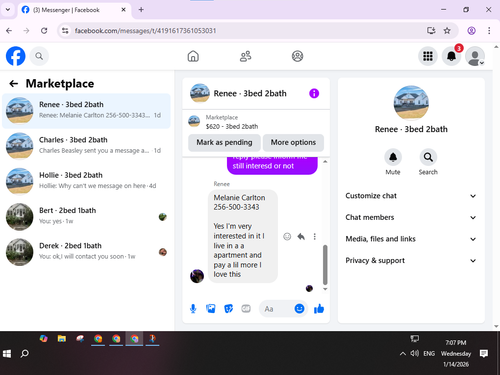Reply to Renee's message arrow icon
The image size is (500, 375).
[301, 236]
